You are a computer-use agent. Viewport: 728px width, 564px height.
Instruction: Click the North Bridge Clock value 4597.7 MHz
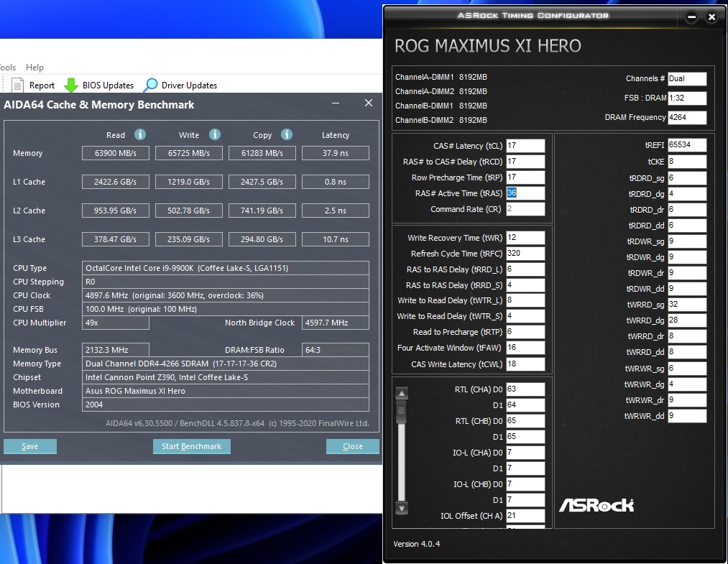click(x=336, y=323)
